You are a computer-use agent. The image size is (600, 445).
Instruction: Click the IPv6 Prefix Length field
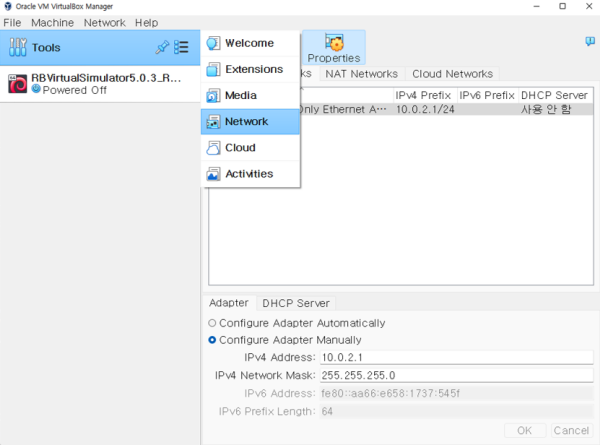[457, 411]
